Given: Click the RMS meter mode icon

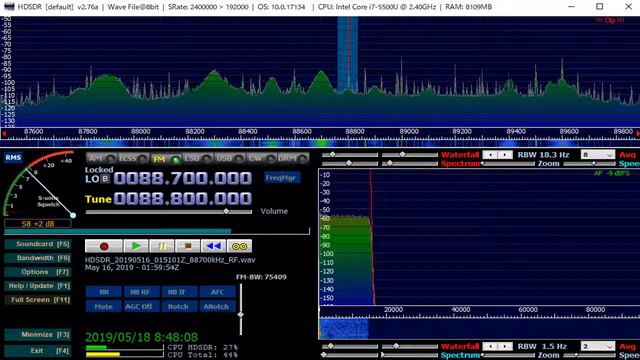Looking at the screenshot, I should 13,158.
